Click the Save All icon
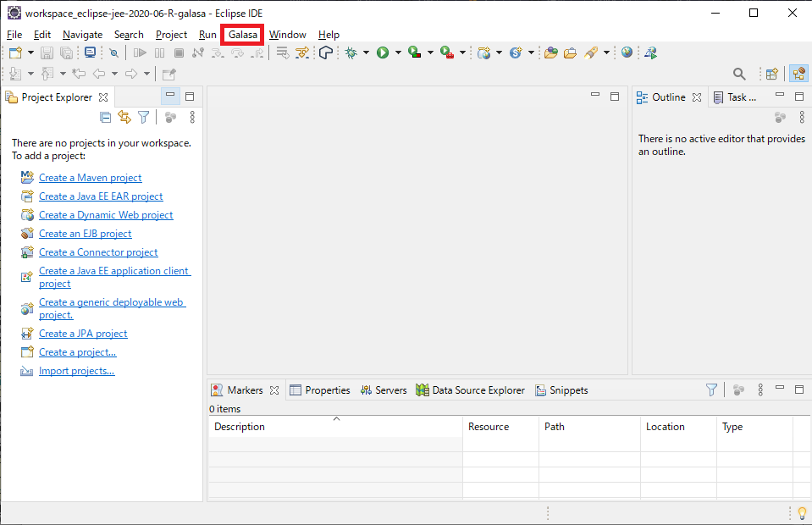Viewport: 812px width, 525px height. (x=66, y=52)
